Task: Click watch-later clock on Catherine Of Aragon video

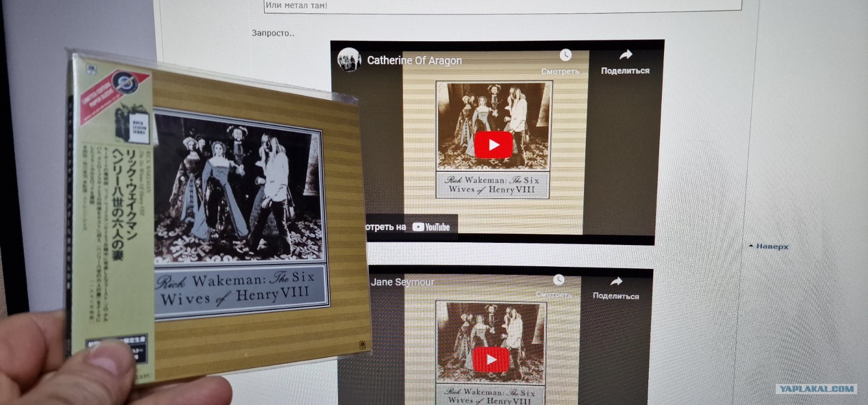Action: point(565,55)
